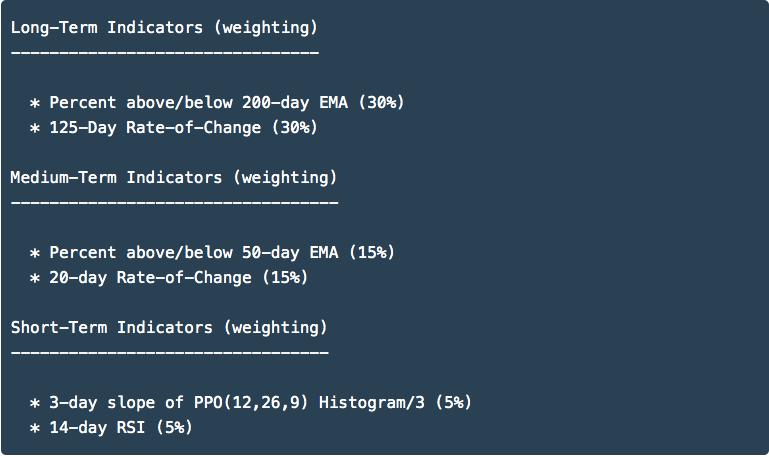Click the asterisk bullet before 125-Day Rate-of-Change
Viewport: 769px width, 457px height.
(34, 128)
